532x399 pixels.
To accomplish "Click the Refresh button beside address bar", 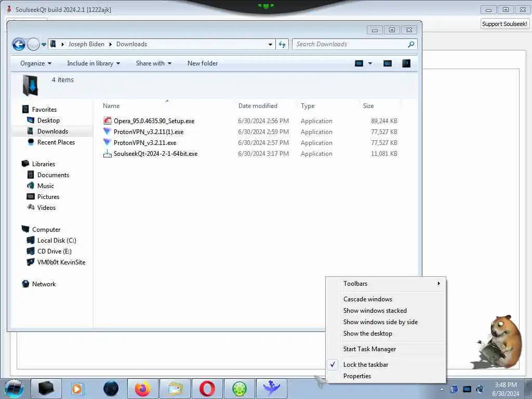I will click(282, 44).
